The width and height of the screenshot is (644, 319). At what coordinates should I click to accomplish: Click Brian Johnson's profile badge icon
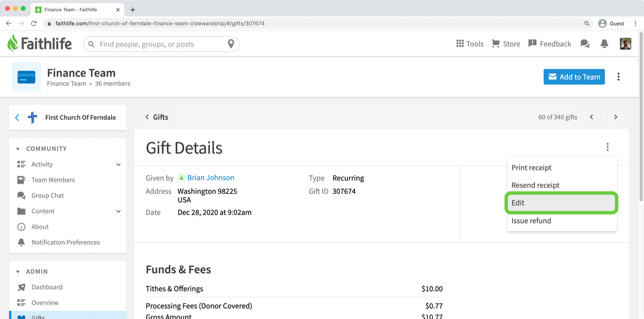pyautogui.click(x=181, y=178)
